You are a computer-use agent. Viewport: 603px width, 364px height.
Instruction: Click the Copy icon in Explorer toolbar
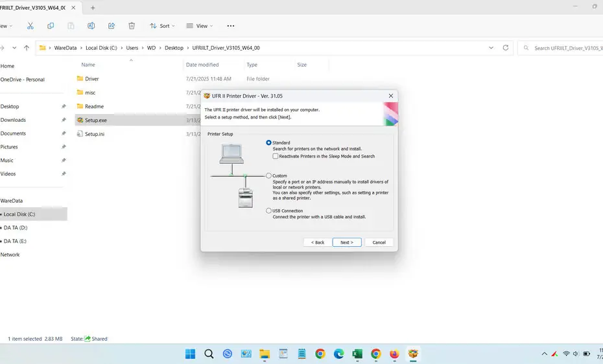(x=51, y=26)
